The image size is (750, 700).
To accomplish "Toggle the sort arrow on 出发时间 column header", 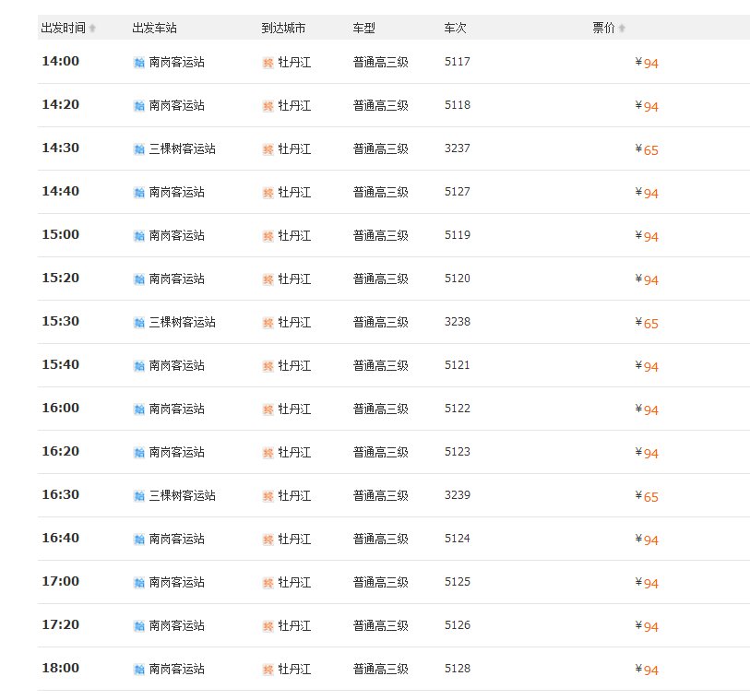I will [93, 28].
